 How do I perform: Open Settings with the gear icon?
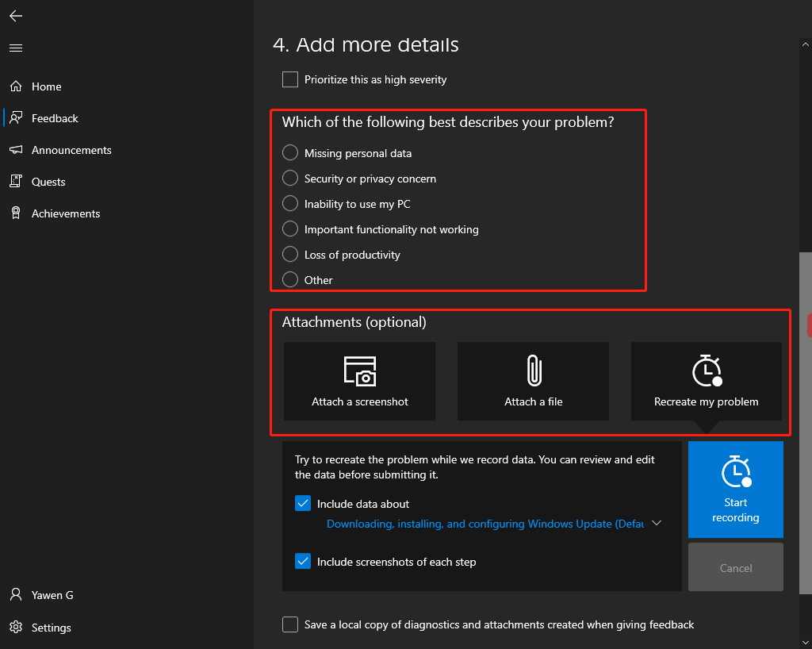coord(16,628)
